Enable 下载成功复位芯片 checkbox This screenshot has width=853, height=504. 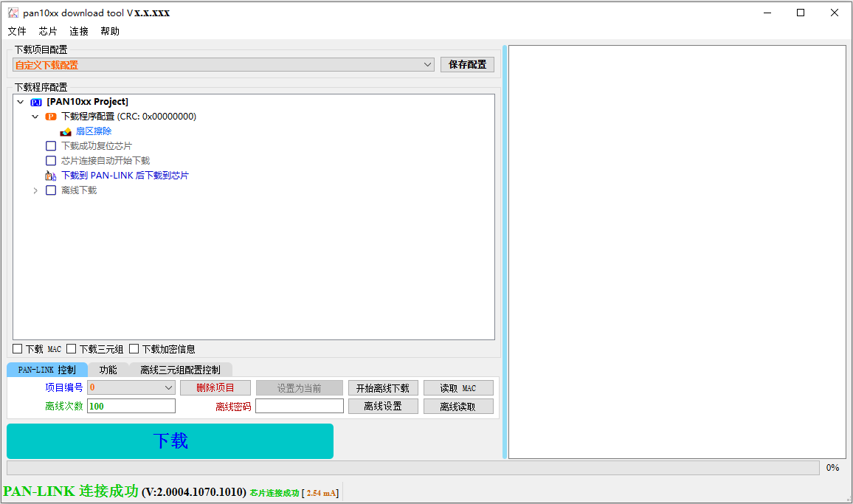point(51,146)
